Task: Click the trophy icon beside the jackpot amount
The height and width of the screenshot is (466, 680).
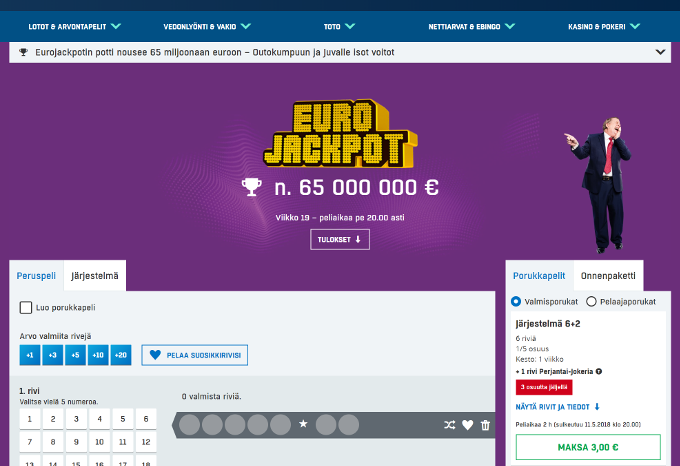Action: click(252, 187)
